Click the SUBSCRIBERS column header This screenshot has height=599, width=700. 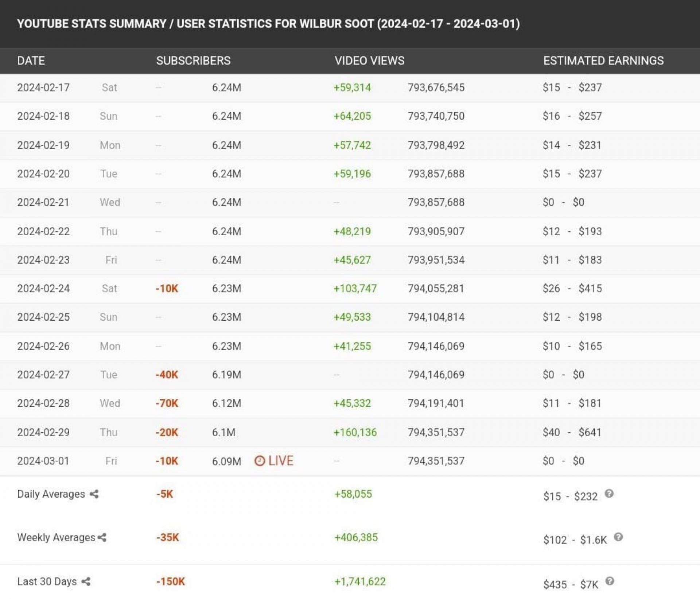click(x=193, y=61)
